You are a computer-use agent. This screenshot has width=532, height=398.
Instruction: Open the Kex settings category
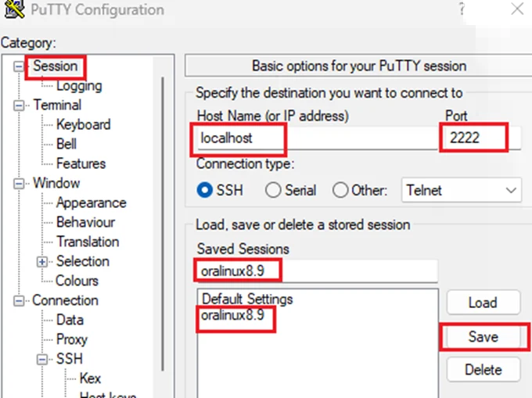point(90,378)
